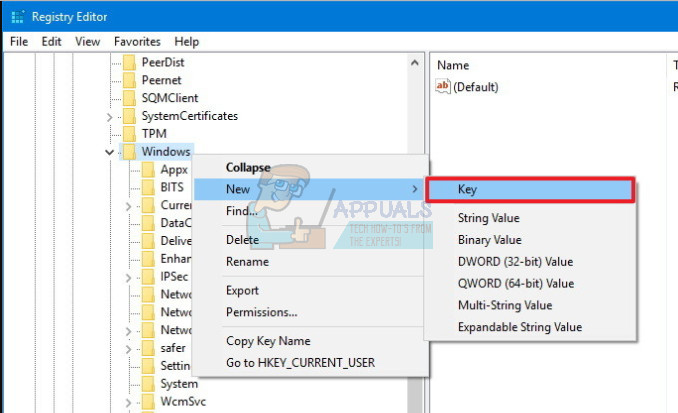Open Permissions... from the context menu
The height and width of the screenshot is (413, 678).
point(311,312)
